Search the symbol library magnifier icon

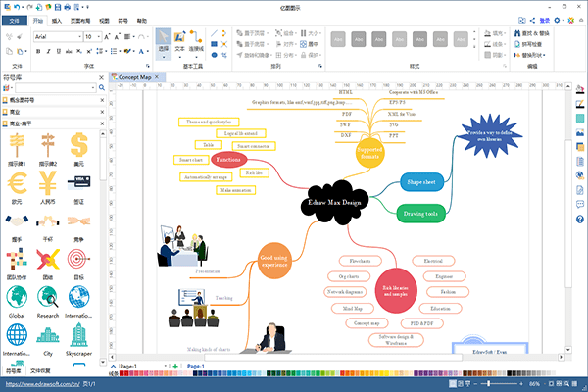click(x=102, y=88)
